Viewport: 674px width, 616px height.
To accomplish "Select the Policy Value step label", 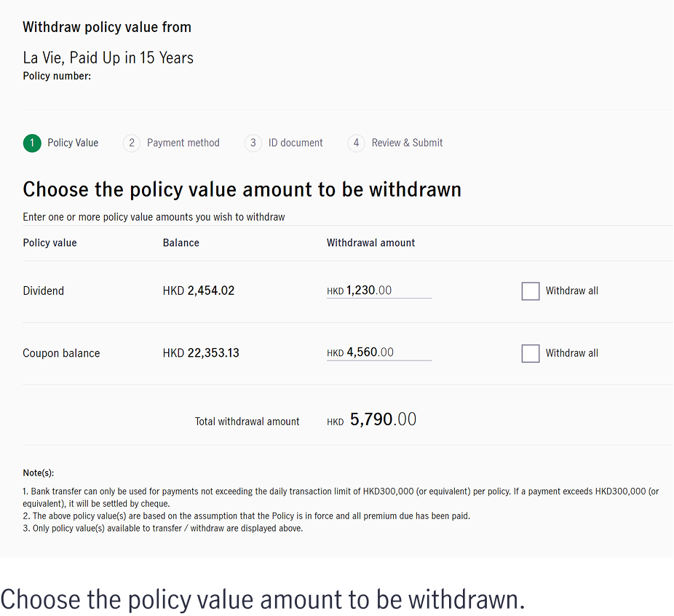I will (73, 143).
